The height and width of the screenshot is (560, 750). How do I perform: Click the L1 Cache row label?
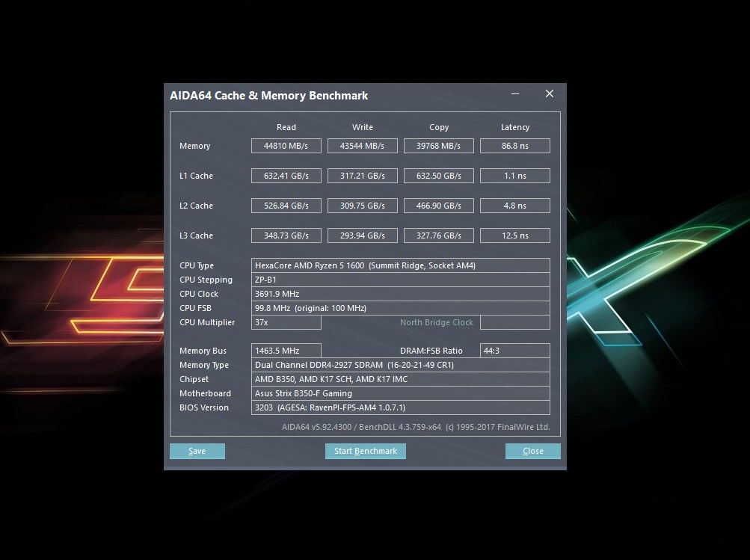point(196,176)
